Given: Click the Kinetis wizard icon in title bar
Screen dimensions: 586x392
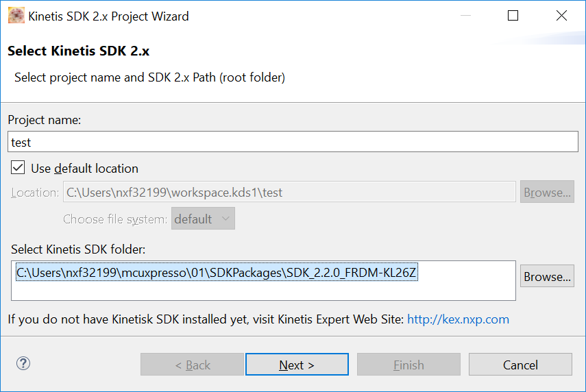Looking at the screenshot, I should (16, 16).
